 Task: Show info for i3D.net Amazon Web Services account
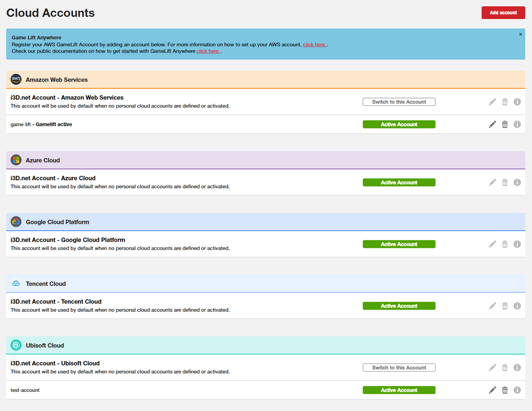(517, 102)
